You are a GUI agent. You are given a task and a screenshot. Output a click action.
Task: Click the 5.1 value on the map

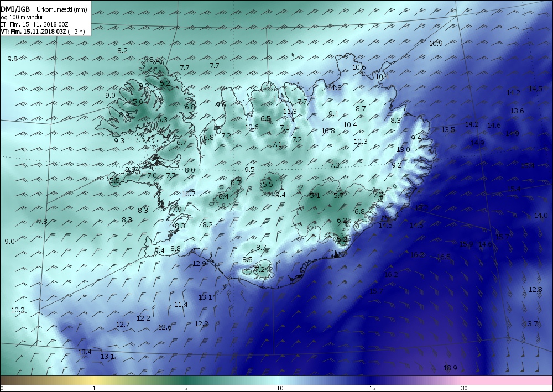pos(315,195)
